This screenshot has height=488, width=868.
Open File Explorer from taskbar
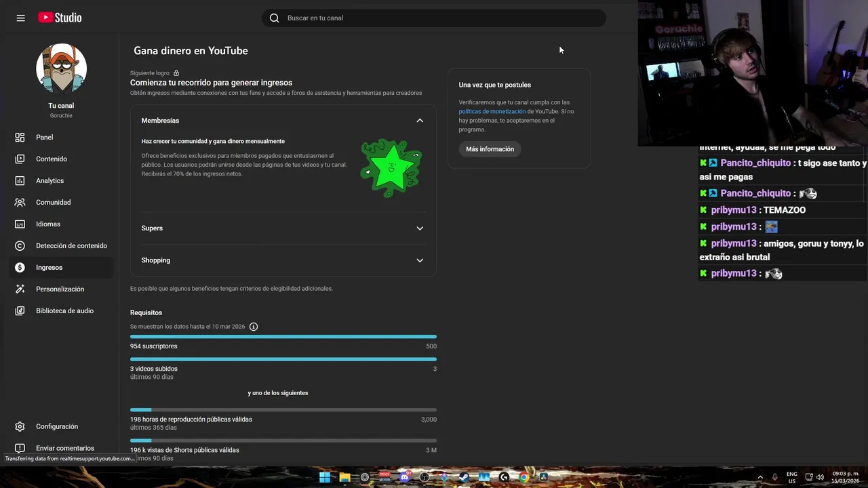[x=344, y=477]
